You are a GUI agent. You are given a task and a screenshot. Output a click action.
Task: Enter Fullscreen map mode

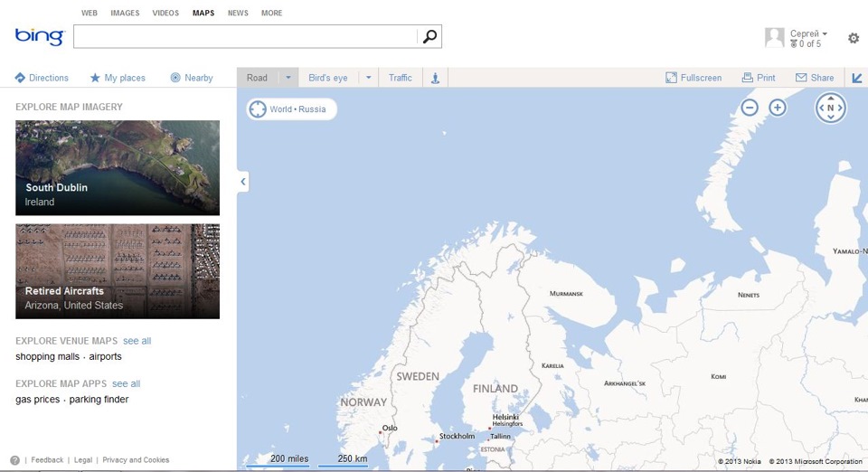click(693, 78)
